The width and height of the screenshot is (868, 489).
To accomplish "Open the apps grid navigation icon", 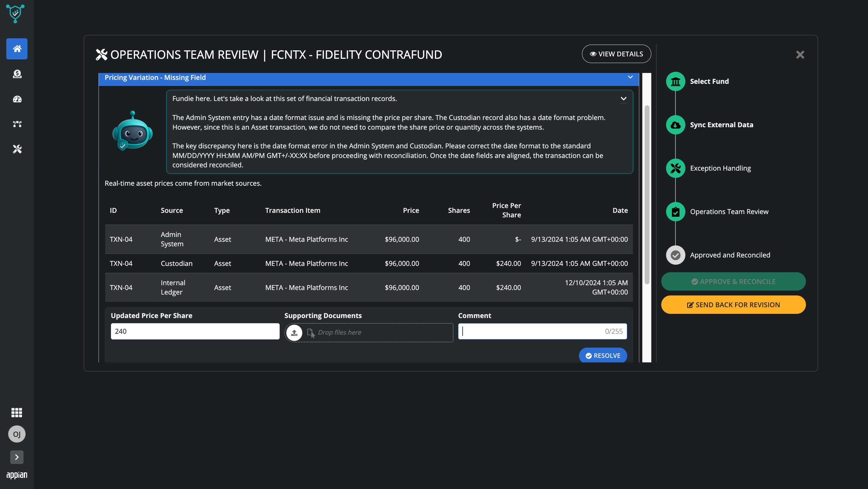I will 17,412.
